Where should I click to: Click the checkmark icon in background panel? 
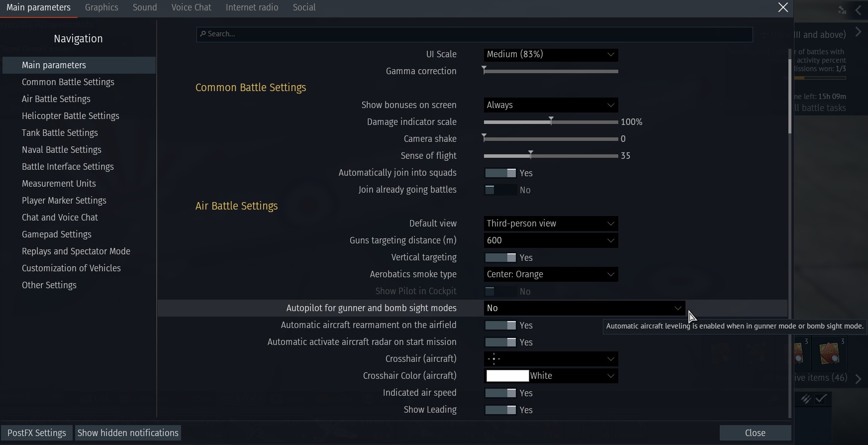pos(821,399)
